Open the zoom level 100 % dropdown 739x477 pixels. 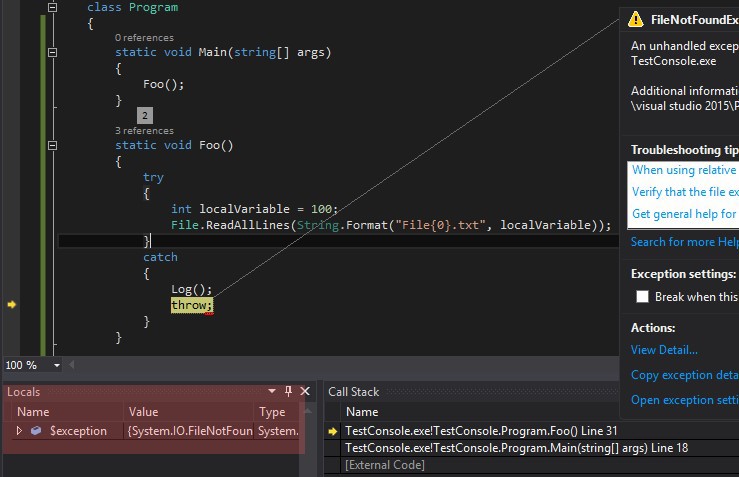click(57, 365)
